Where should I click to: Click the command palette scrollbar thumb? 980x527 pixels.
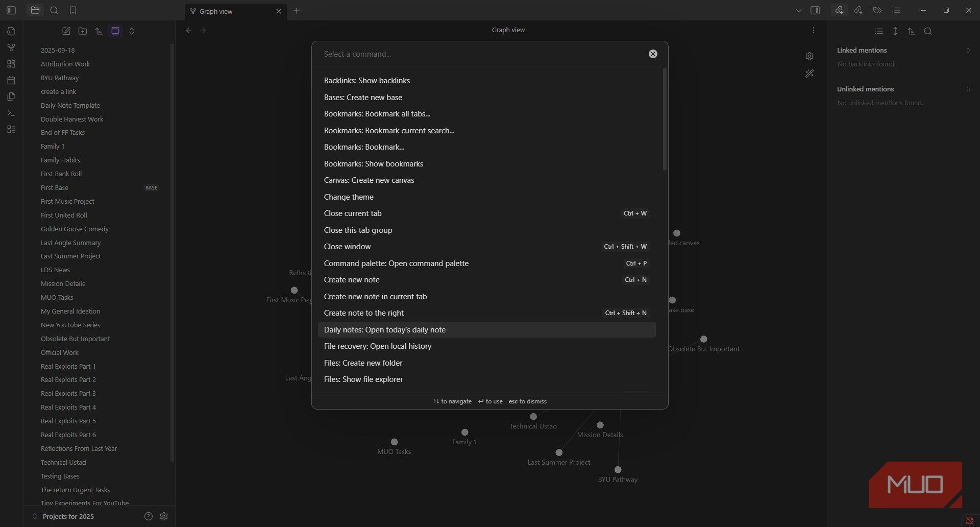pyautogui.click(x=665, y=119)
